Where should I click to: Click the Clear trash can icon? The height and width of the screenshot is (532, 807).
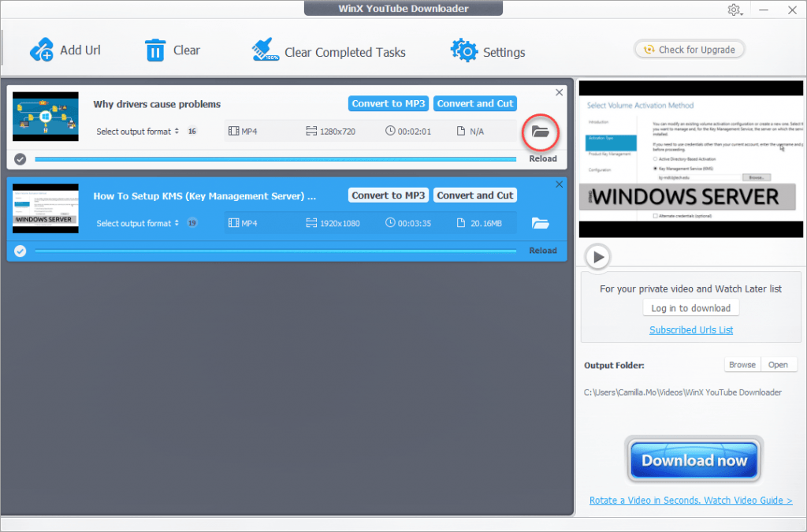[155, 50]
